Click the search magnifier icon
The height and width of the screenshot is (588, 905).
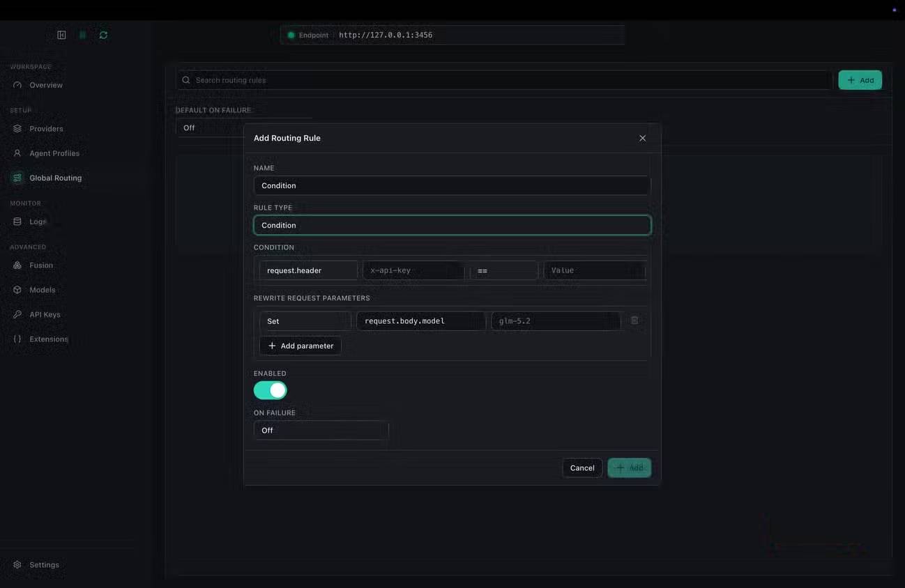point(186,80)
